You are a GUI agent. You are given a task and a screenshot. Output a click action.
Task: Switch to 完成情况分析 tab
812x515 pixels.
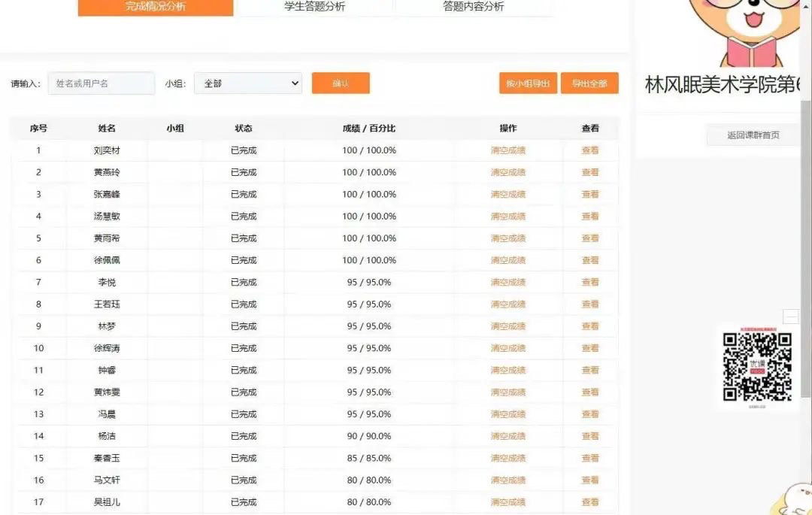(x=156, y=7)
